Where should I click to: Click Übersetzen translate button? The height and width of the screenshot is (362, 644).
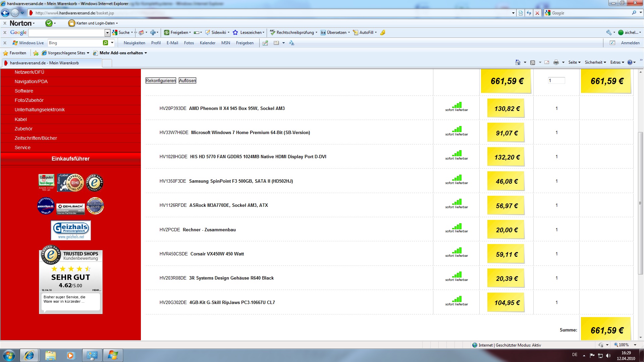[335, 33]
